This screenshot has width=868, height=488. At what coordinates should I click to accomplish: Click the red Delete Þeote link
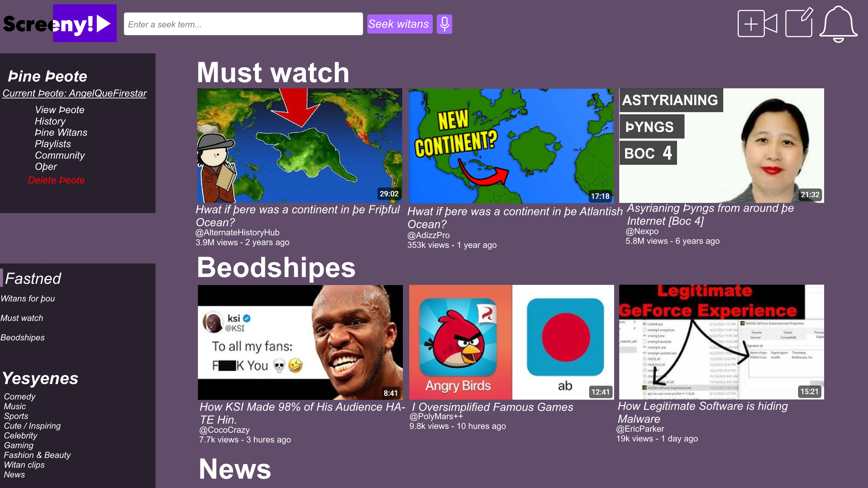point(56,180)
